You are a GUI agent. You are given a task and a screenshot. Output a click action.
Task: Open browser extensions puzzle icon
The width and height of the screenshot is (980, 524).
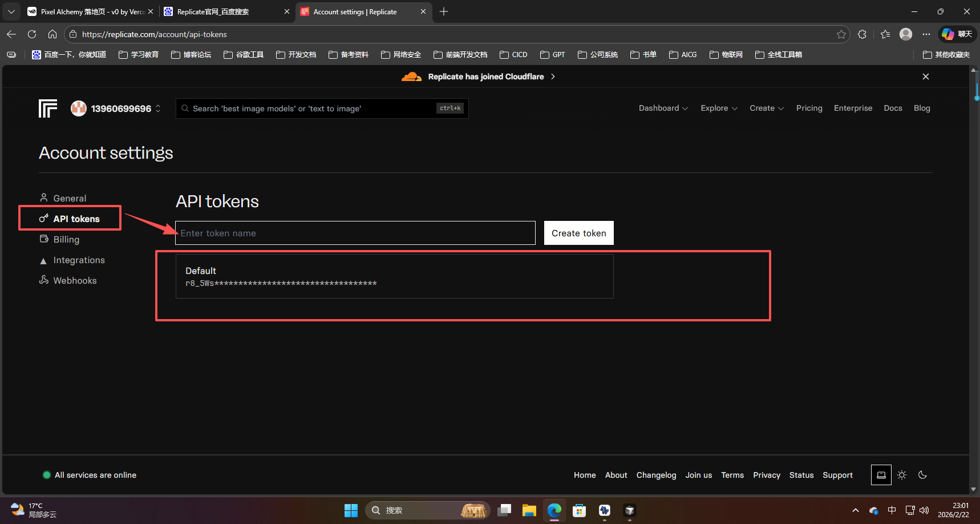click(x=862, y=34)
